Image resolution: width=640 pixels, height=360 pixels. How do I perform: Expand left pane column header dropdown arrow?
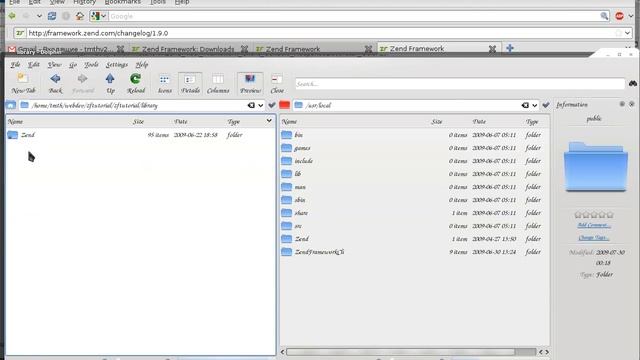(269, 121)
